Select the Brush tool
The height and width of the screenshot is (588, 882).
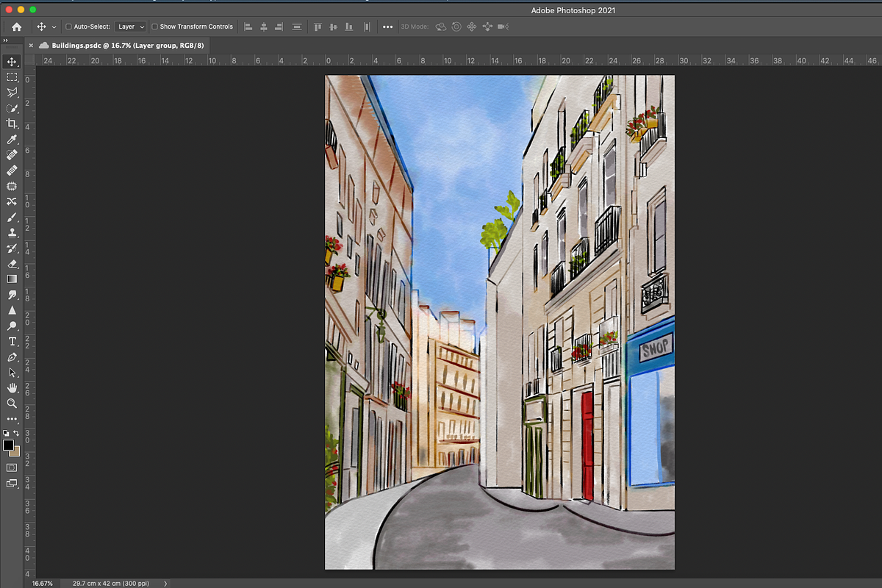[12, 217]
